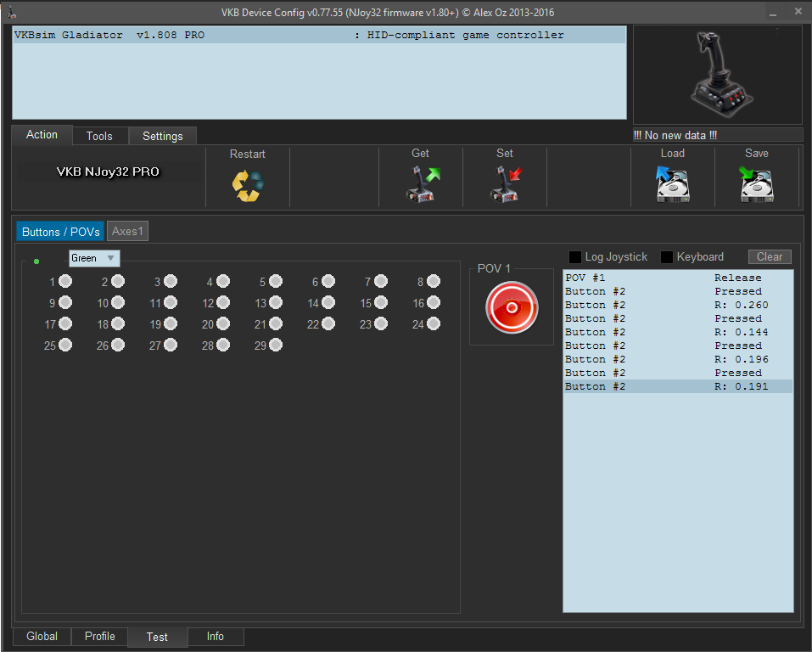Enable the Log Joystick checkbox

pos(574,257)
